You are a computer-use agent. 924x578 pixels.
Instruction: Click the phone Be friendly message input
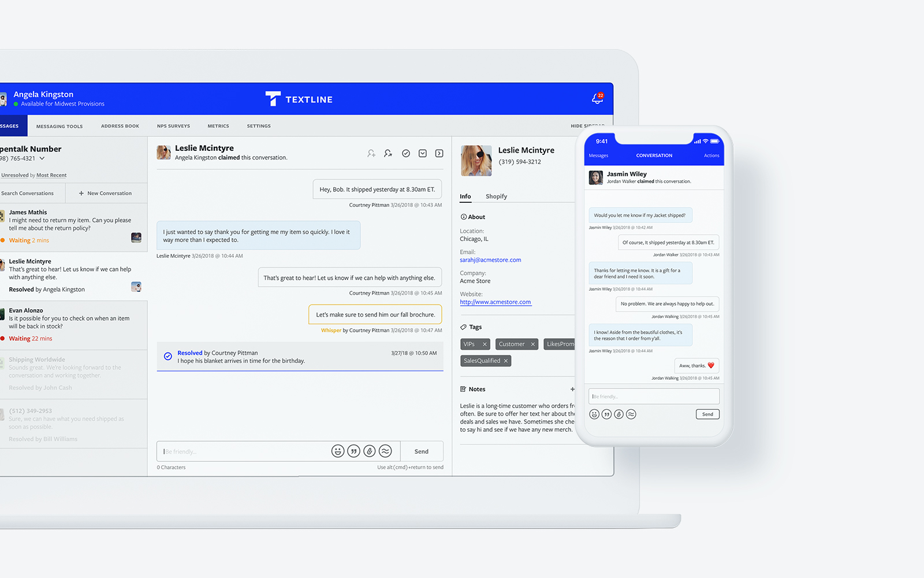point(654,397)
